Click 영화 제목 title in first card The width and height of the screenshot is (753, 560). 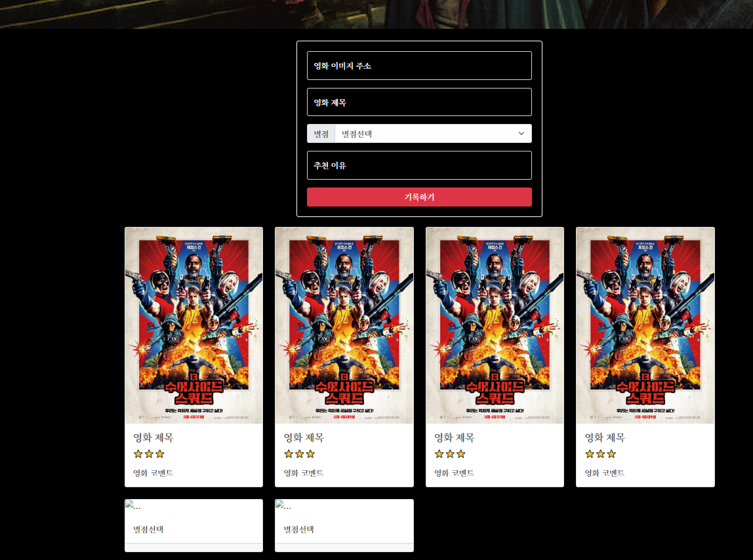pos(153,437)
